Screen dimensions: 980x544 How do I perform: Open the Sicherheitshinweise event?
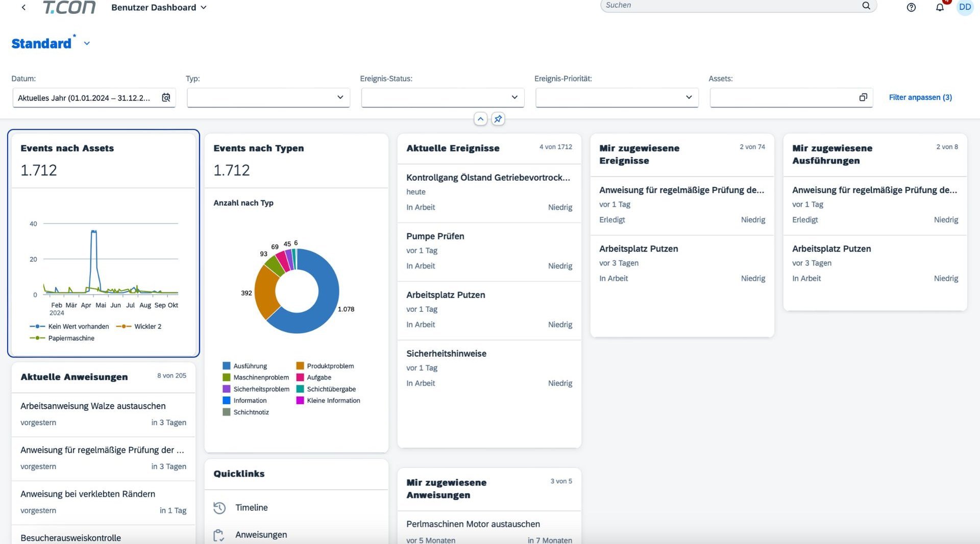click(489, 369)
